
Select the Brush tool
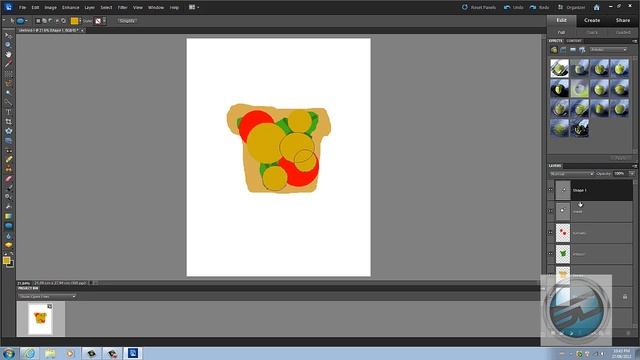click(x=8, y=188)
